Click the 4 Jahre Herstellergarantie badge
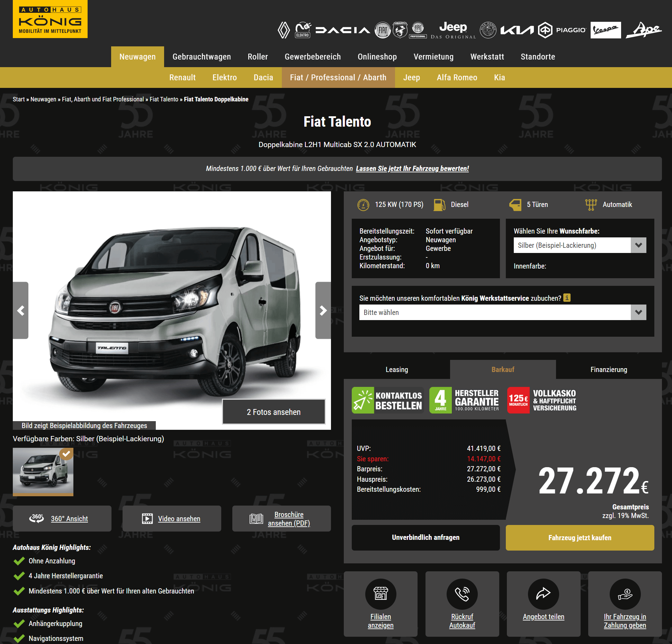This screenshot has width=672, height=644. 465,400
